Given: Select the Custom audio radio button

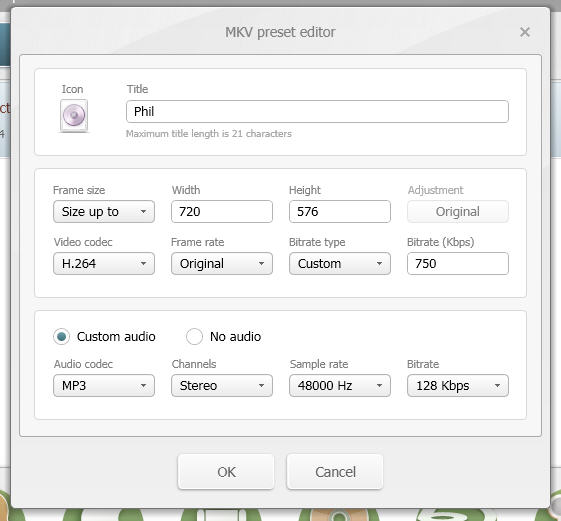Looking at the screenshot, I should click(x=62, y=337).
